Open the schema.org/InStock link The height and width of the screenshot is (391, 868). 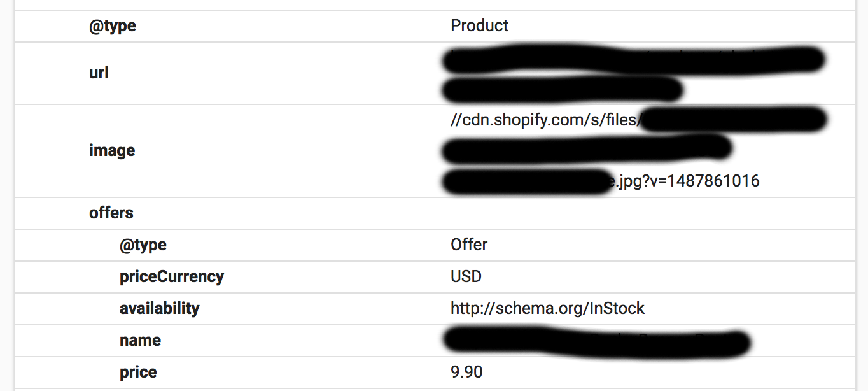point(547,309)
